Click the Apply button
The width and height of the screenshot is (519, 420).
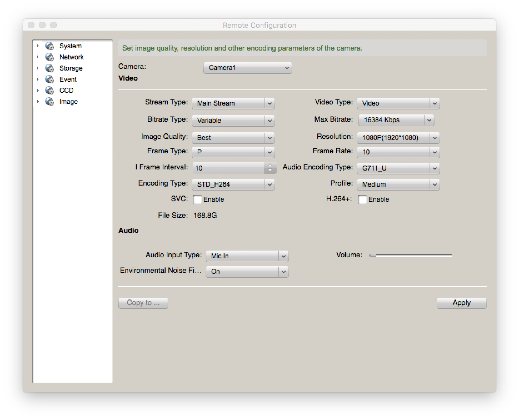coord(461,303)
